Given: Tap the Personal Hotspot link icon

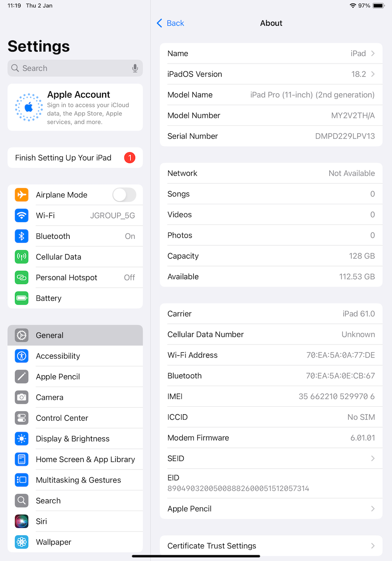Looking at the screenshot, I should click(21, 277).
